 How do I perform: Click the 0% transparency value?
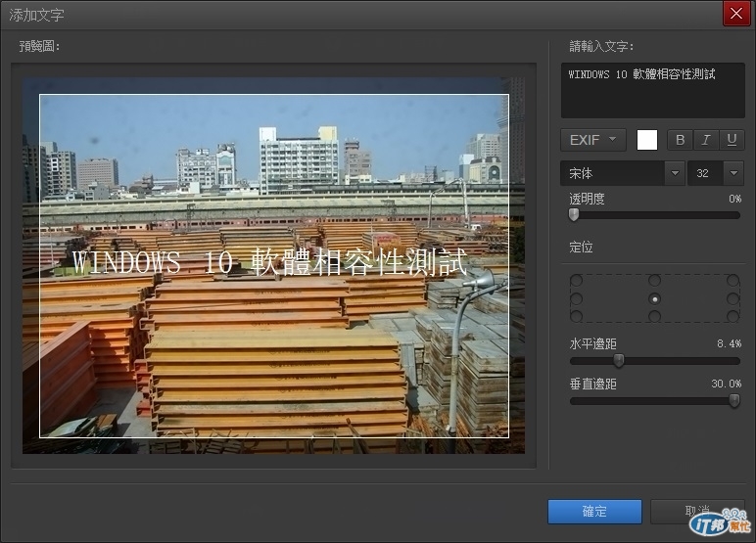click(x=734, y=199)
